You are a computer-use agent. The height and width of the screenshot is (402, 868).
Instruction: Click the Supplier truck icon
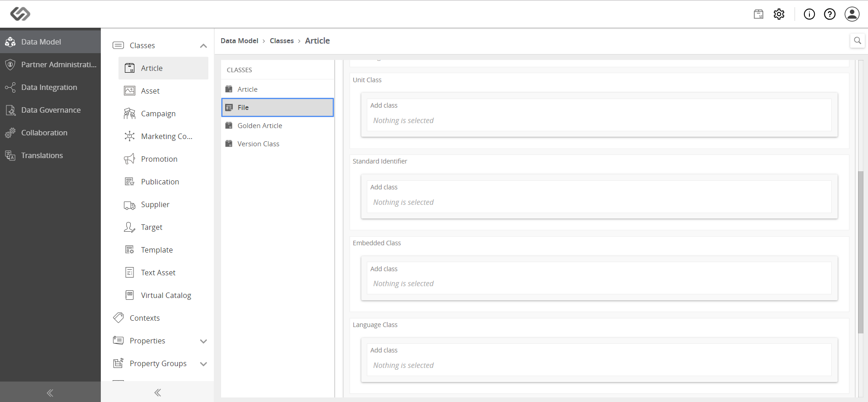129,205
